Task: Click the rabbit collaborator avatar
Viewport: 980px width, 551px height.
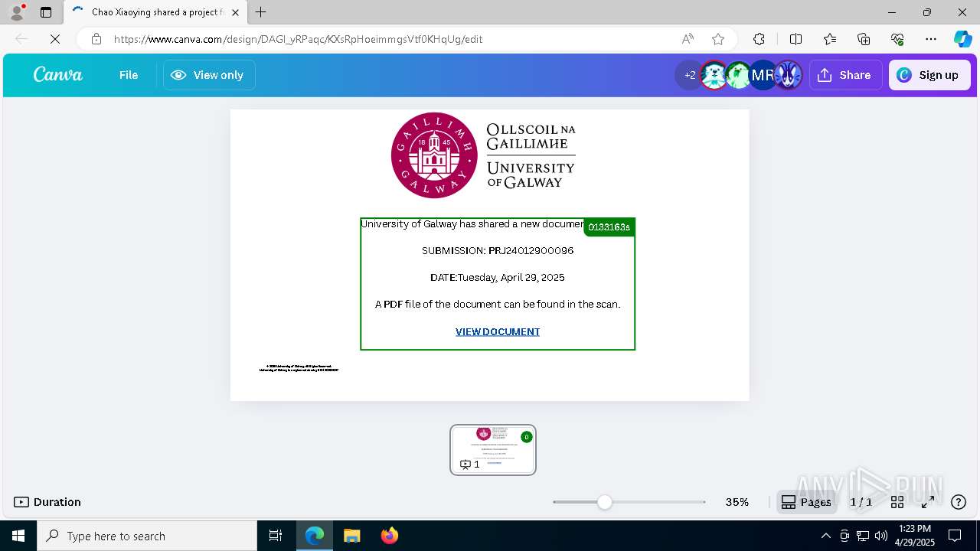Action: [788, 75]
